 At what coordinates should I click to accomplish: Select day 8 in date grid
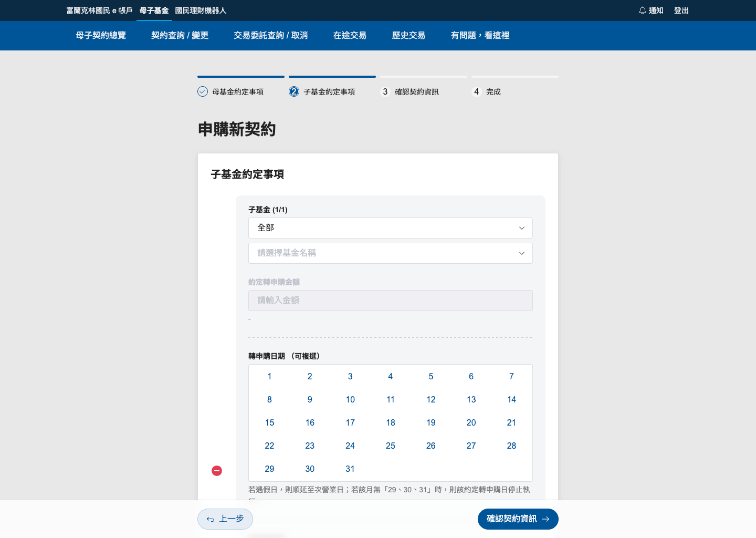(269, 399)
